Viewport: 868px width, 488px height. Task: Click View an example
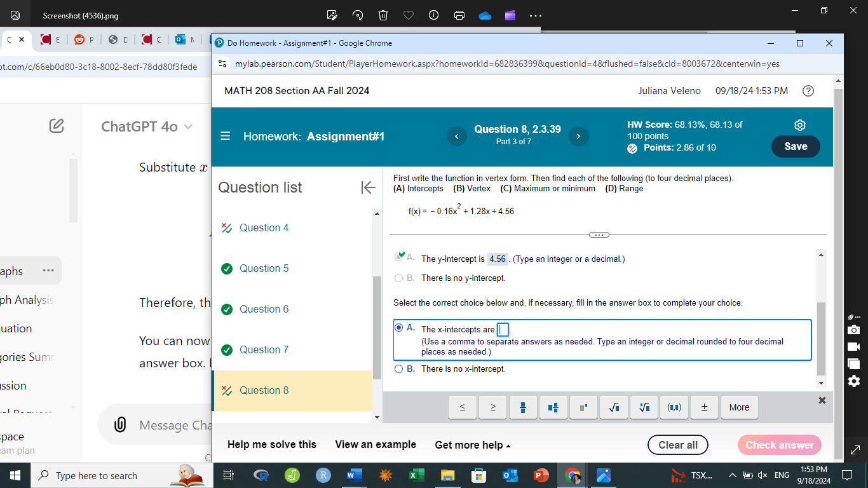[376, 445]
